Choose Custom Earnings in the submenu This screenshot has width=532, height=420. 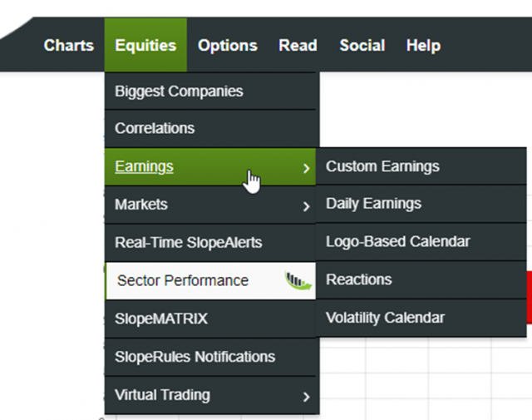pos(382,166)
